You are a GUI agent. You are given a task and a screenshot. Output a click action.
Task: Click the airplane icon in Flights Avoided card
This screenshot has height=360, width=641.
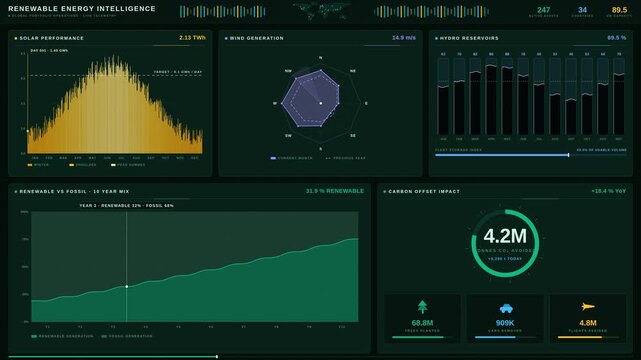coord(588,306)
